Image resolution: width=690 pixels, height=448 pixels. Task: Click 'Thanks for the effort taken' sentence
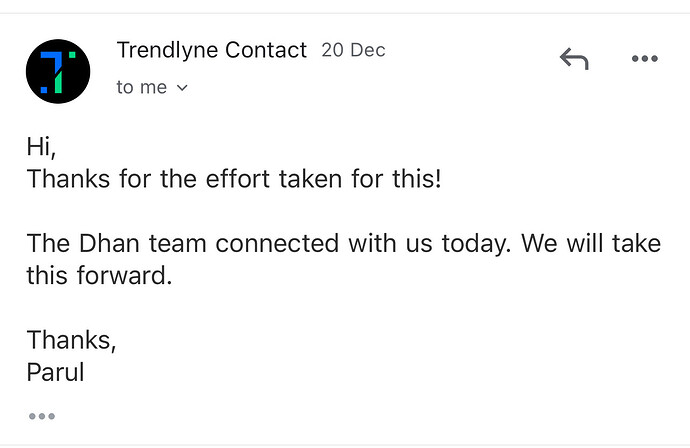[x=184, y=179]
